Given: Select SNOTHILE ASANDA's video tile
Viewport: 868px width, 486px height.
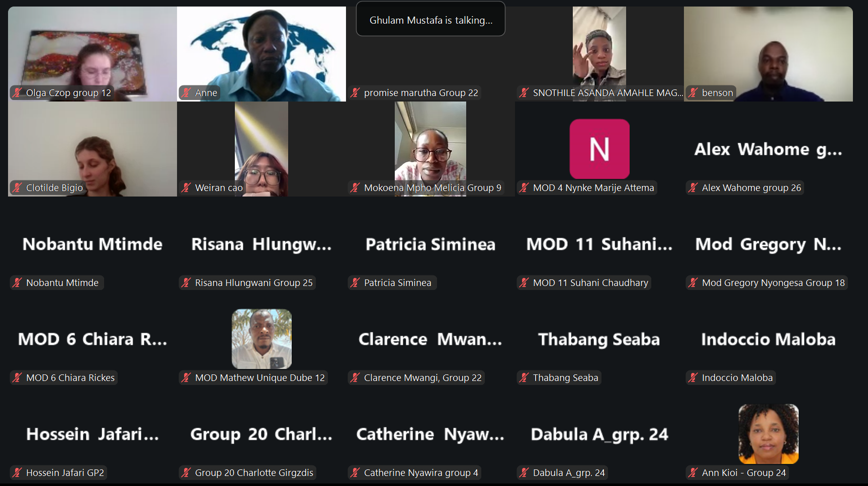Looking at the screenshot, I should (x=599, y=54).
